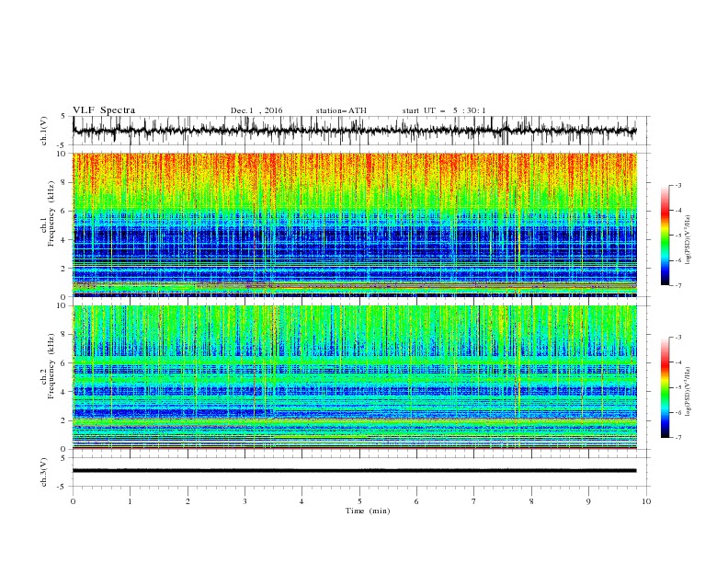Click the ch.3(V) flat waveform trace
Viewport: 728px width, 563px height.
pos(354,471)
